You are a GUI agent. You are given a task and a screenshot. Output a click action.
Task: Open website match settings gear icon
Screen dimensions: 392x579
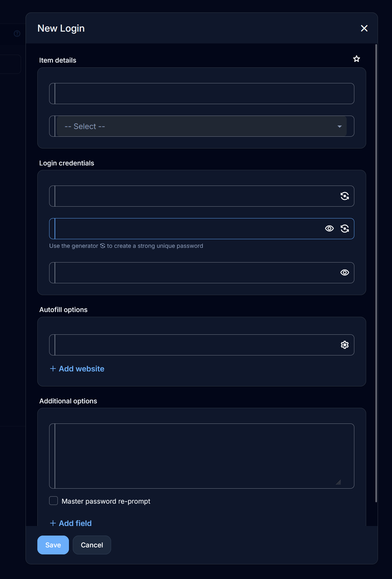[x=345, y=345]
